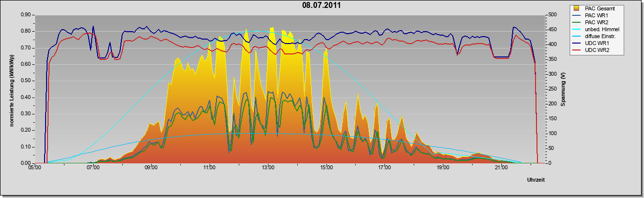This screenshot has height=198, width=644.
Task: Click the normierte Leistung axis title
Action: (11, 89)
